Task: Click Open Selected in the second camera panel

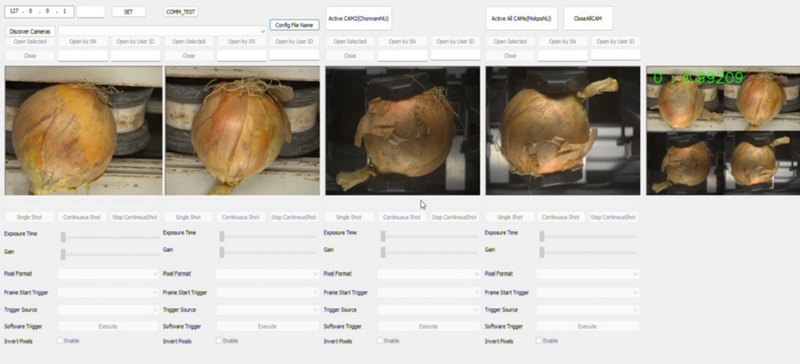Action: 189,41
